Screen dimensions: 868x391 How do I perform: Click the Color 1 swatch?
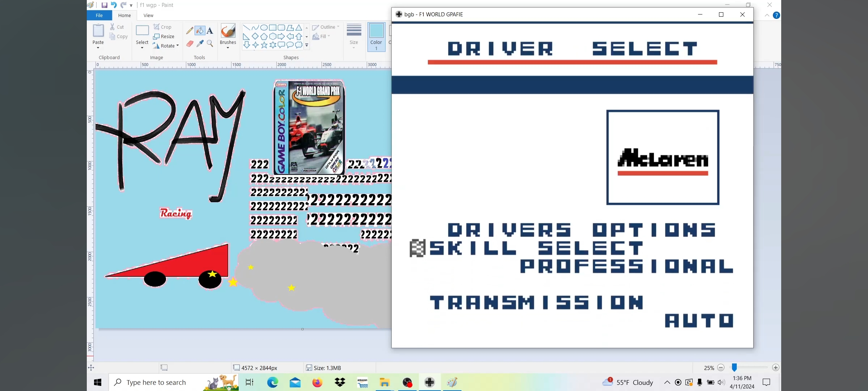pyautogui.click(x=376, y=36)
